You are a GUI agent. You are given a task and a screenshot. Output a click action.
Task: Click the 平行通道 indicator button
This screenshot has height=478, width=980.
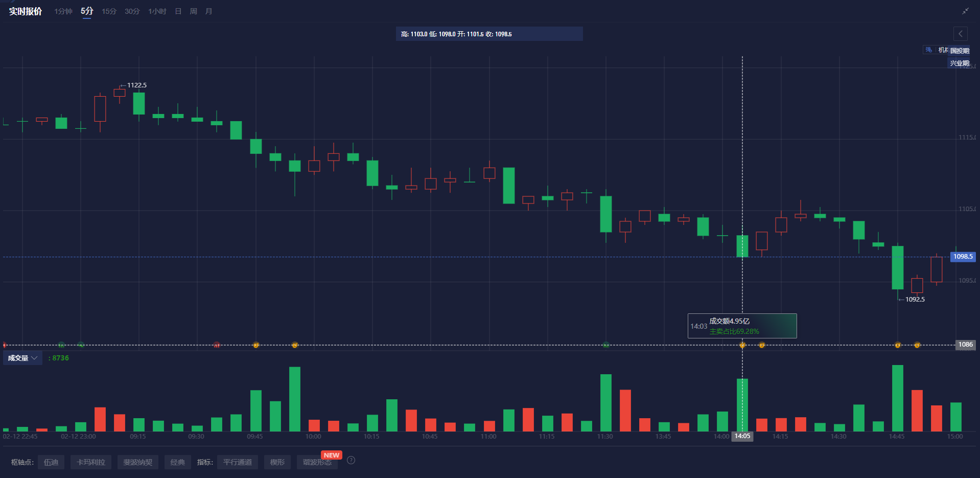coord(238,462)
